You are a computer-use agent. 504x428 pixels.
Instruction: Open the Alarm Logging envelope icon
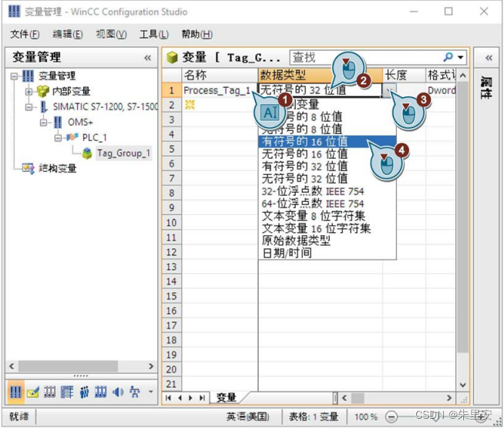[33, 392]
